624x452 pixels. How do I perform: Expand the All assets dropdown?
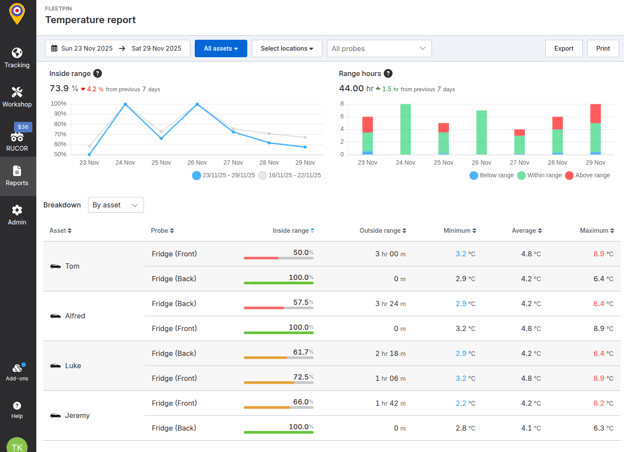pyautogui.click(x=220, y=48)
